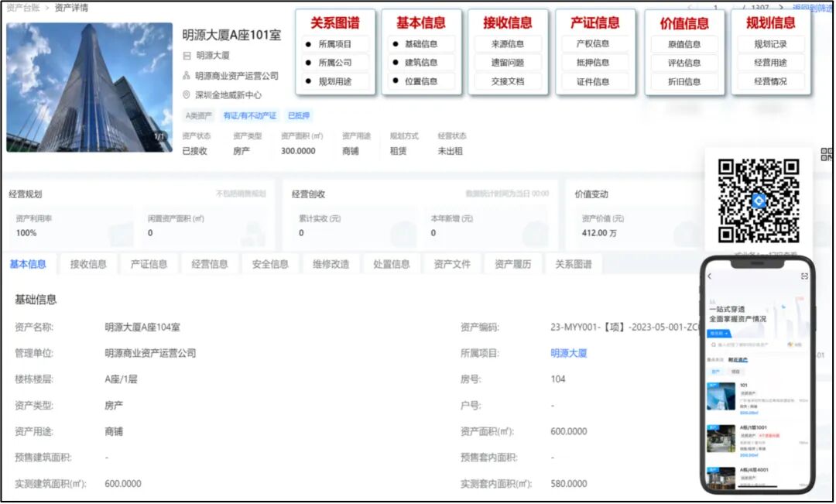Viewport: 836px width, 504px height.
Task: Click the 明源大厦 project link
Action: [x=568, y=353]
